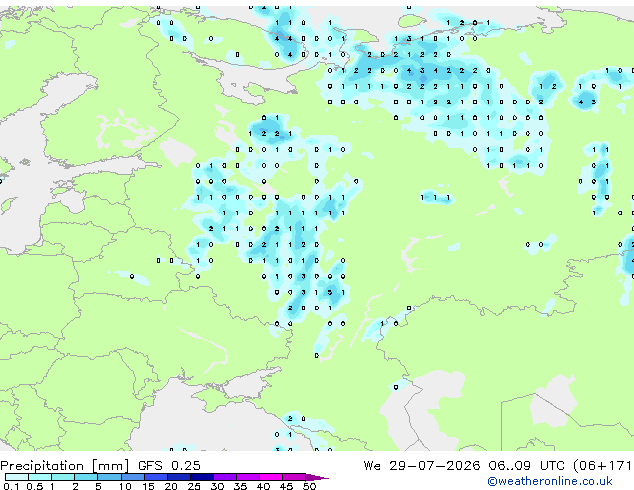This screenshot has width=634, height=490.
Task: Click the '10' legend scale label
Action: coord(125,486)
